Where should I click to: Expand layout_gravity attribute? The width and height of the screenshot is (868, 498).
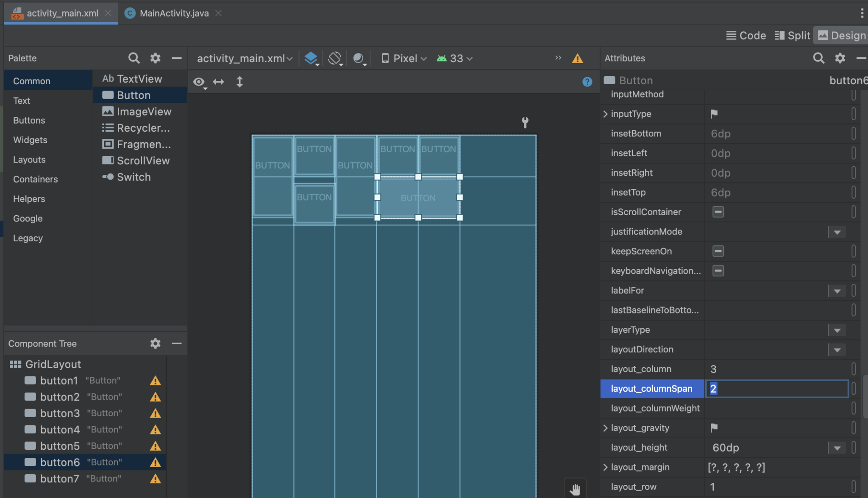point(605,428)
